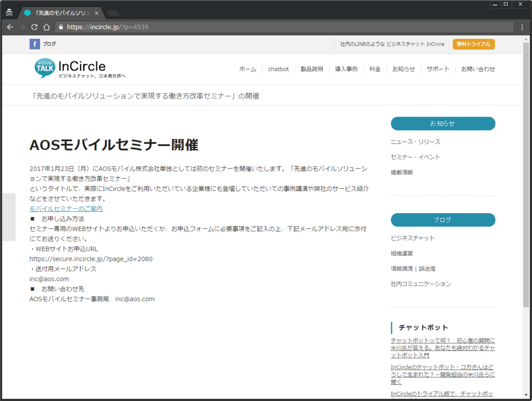This screenshot has width=532, height=401.
Task: Click the incognito icon in the title bar
Action: pyautogui.click(x=9, y=12)
